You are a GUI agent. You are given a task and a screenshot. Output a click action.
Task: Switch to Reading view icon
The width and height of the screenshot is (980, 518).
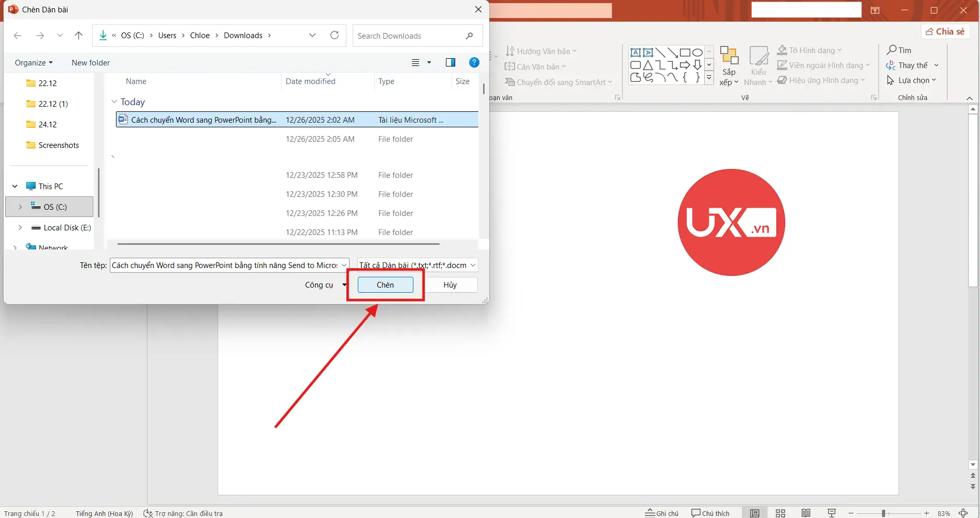[806, 513]
